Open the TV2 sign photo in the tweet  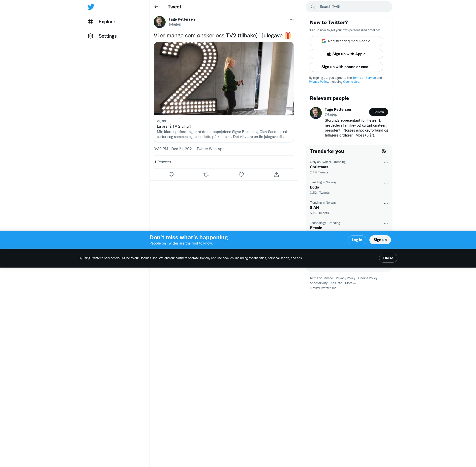point(224,79)
